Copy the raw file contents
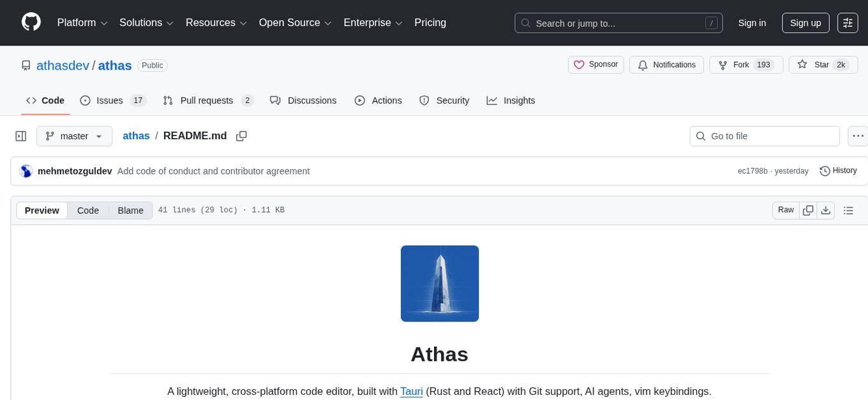The image size is (868, 400). coord(808,210)
